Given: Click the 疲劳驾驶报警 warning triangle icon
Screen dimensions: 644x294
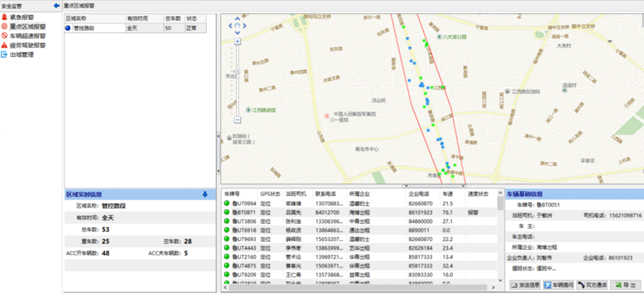Looking at the screenshot, I should tap(4, 44).
